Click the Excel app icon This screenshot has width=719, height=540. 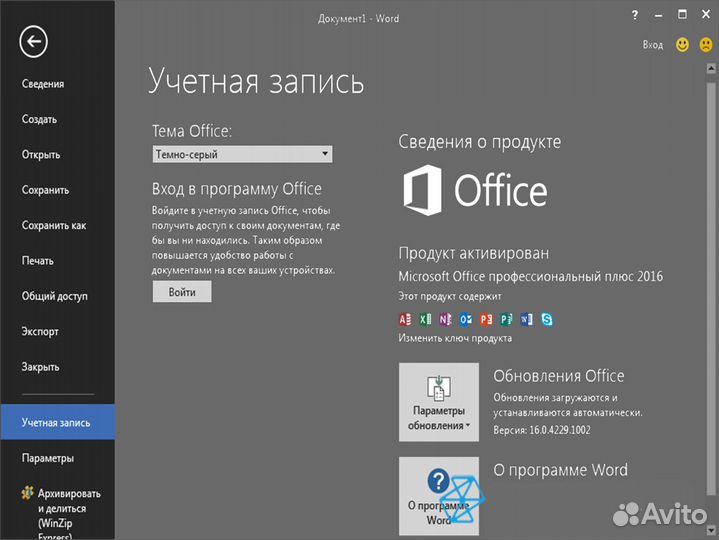[425, 319]
